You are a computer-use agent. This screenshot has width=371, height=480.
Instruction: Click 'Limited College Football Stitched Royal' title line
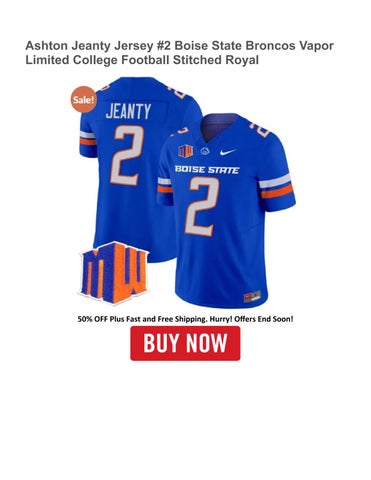tap(142, 60)
